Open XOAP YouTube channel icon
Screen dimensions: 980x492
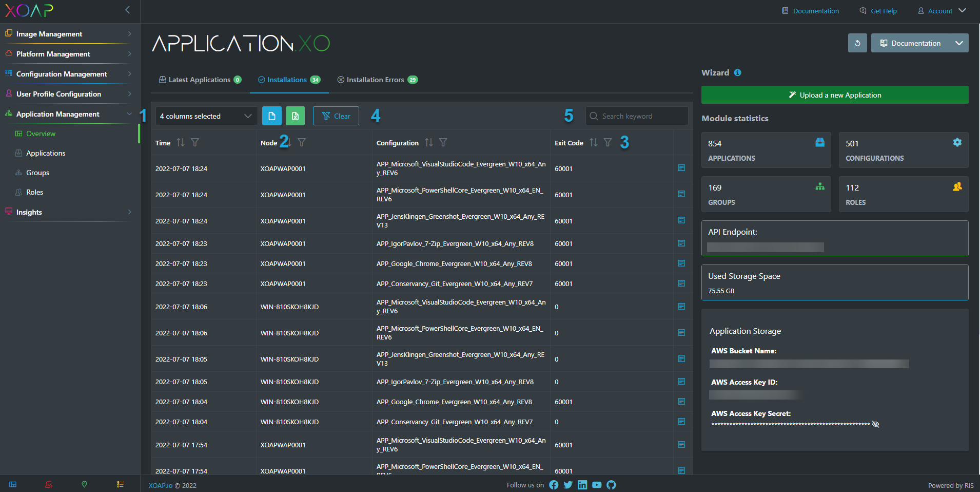tap(597, 485)
